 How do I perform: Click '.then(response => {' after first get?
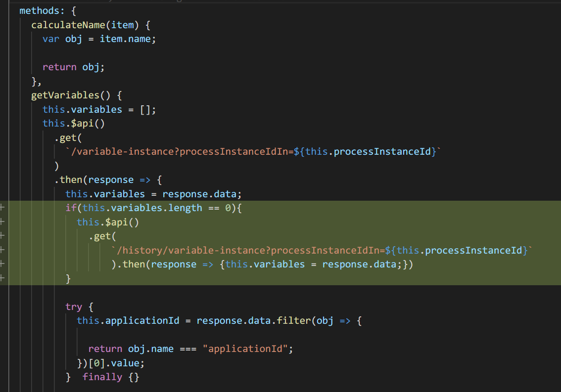click(x=108, y=180)
